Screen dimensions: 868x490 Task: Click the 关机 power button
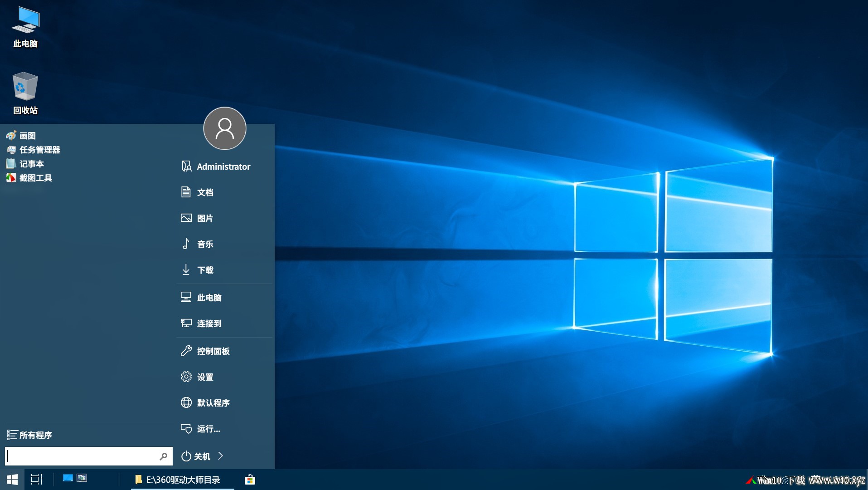point(196,456)
